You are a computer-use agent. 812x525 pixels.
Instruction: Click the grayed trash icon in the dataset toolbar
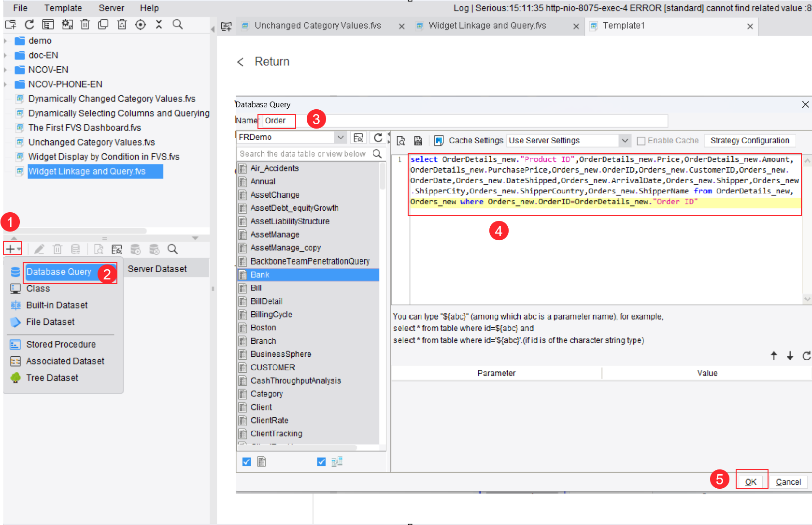coord(57,249)
